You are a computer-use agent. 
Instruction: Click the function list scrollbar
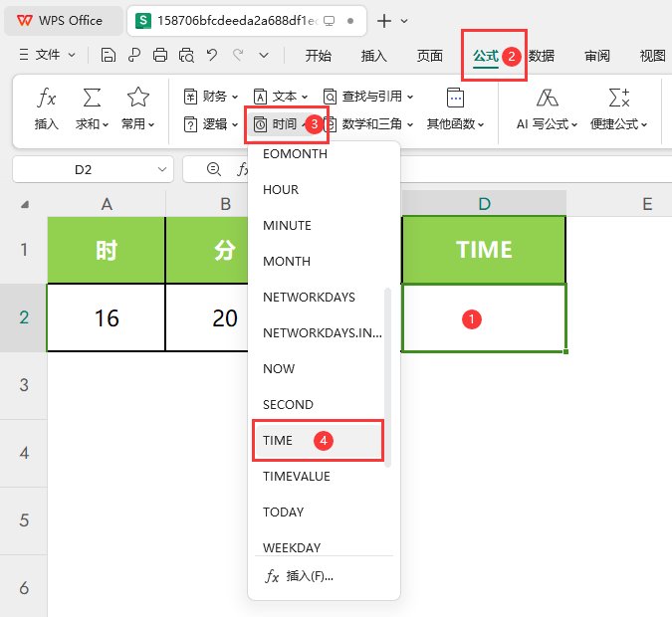[x=388, y=377]
